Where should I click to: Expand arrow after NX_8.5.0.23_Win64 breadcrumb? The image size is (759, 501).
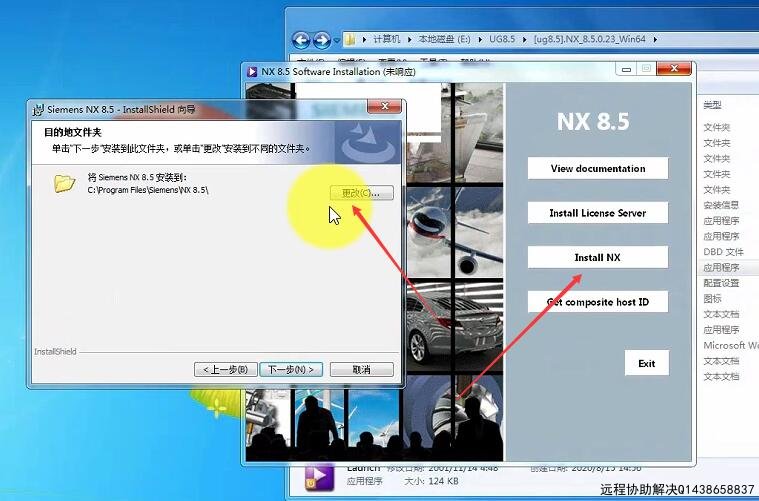(655, 39)
